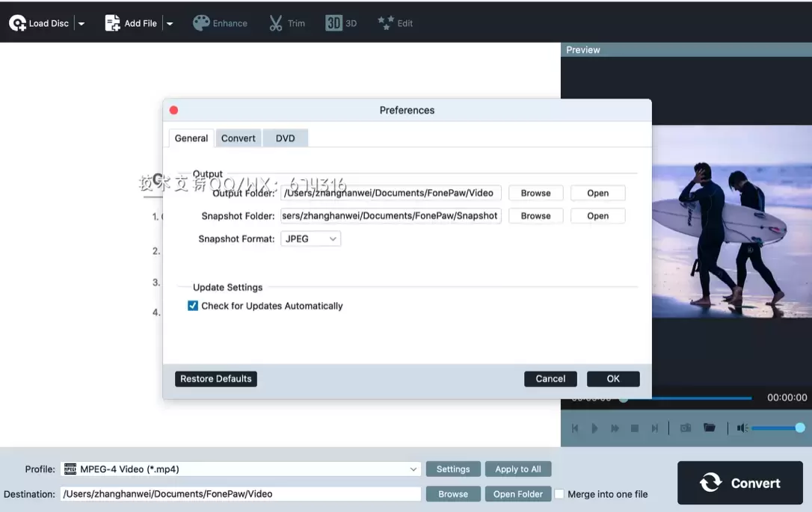Click the Restore Defaults button
This screenshot has height=512, width=812.
(216, 379)
